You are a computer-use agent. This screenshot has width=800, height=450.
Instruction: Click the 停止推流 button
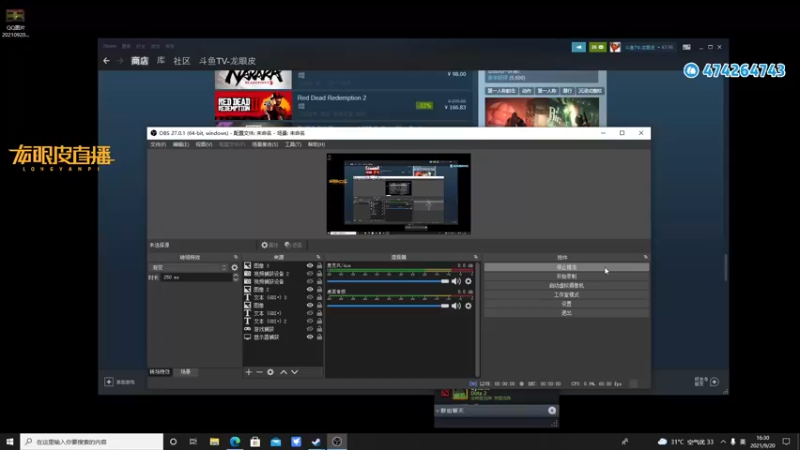(566, 267)
